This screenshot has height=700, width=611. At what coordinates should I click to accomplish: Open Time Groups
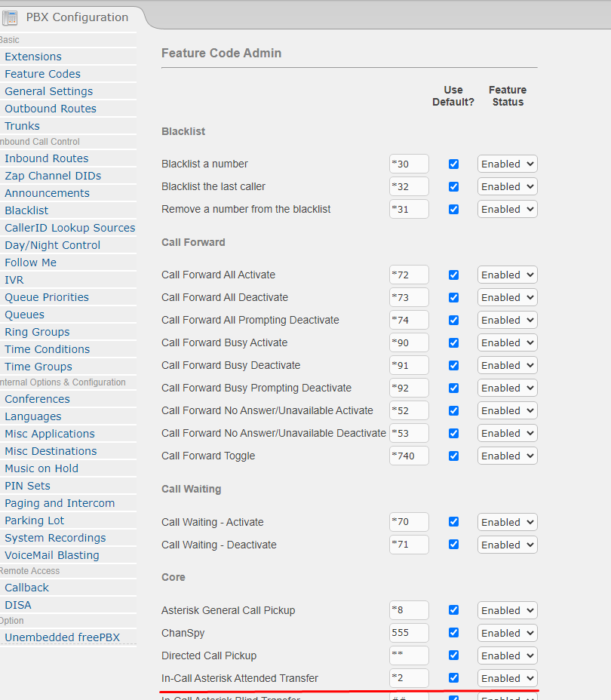click(38, 367)
